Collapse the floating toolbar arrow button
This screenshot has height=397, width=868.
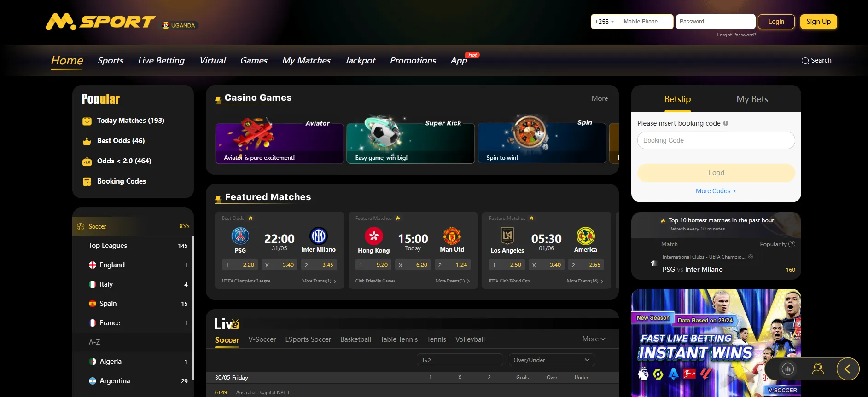click(848, 369)
